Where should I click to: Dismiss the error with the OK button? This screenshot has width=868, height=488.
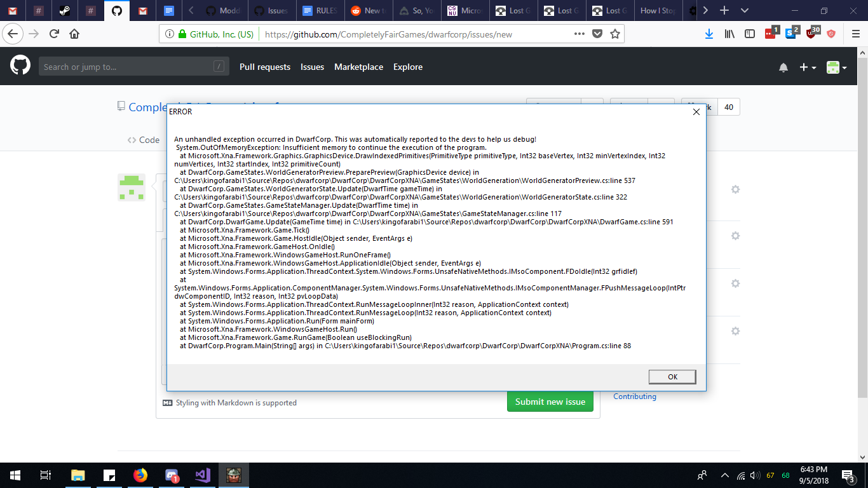(672, 376)
